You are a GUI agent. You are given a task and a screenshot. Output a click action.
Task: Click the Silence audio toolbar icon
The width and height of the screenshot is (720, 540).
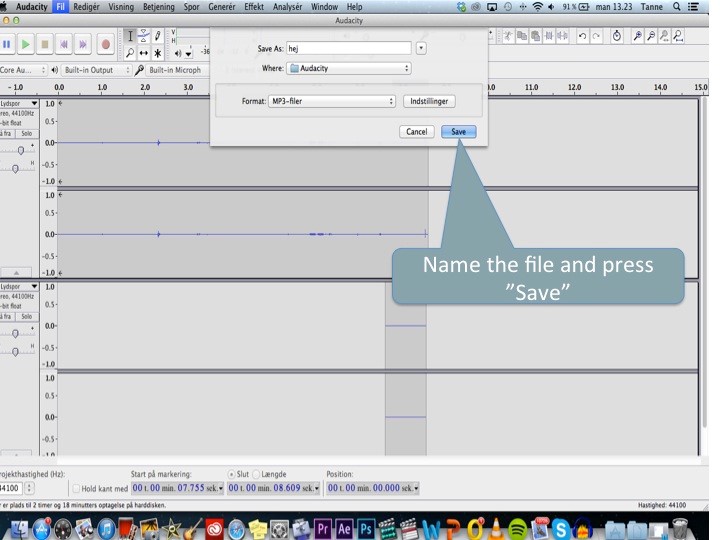[562, 36]
